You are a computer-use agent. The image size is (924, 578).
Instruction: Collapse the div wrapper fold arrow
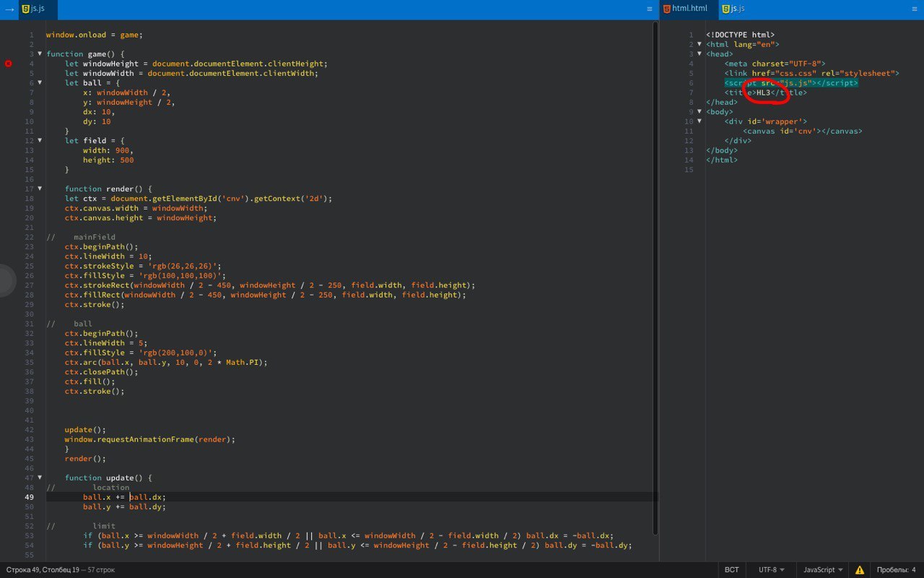coord(699,121)
